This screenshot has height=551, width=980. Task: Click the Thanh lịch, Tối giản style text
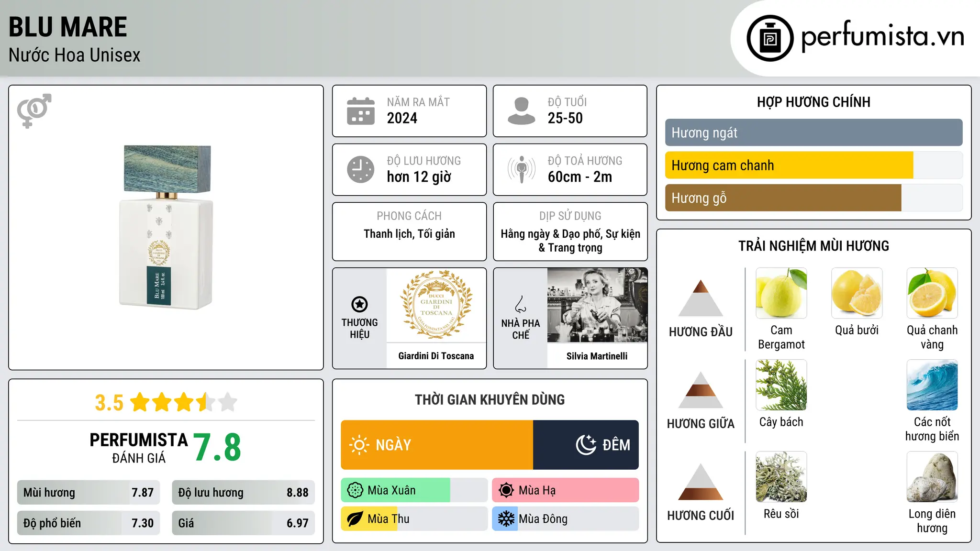409,234
